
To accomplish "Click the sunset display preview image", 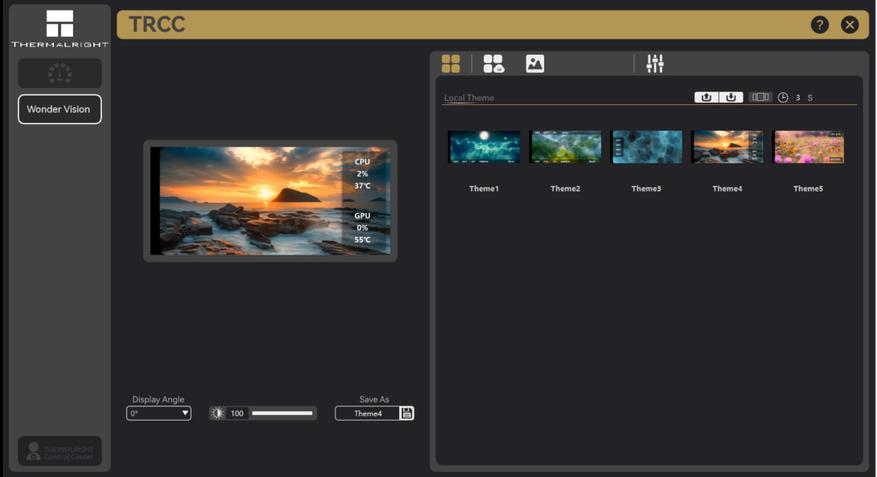I will [270, 201].
